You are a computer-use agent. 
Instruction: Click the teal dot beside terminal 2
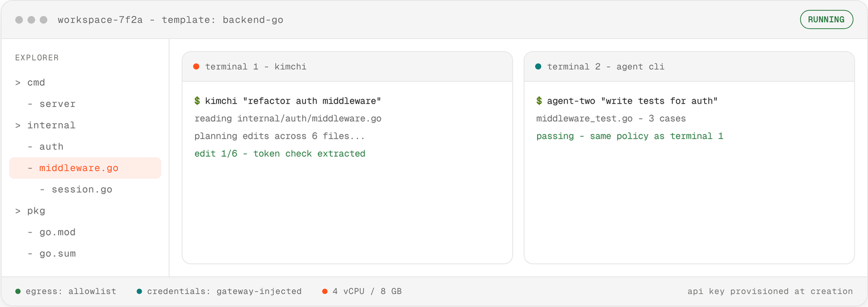coord(538,67)
